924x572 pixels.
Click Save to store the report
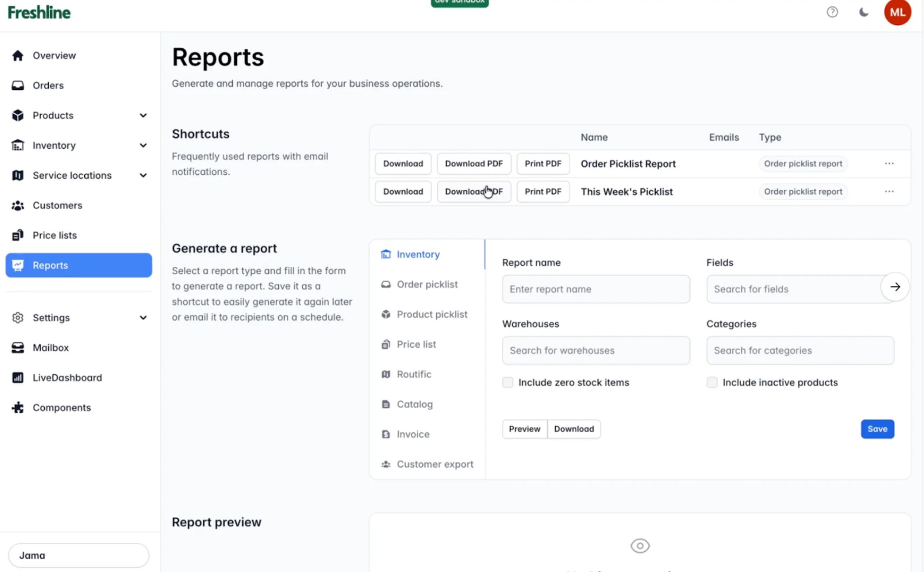click(877, 429)
